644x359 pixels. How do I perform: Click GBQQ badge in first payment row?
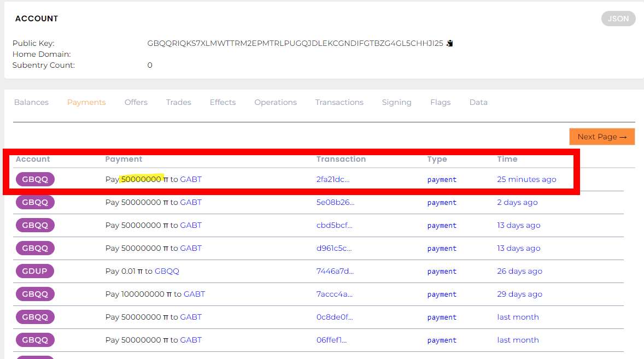[x=35, y=179]
